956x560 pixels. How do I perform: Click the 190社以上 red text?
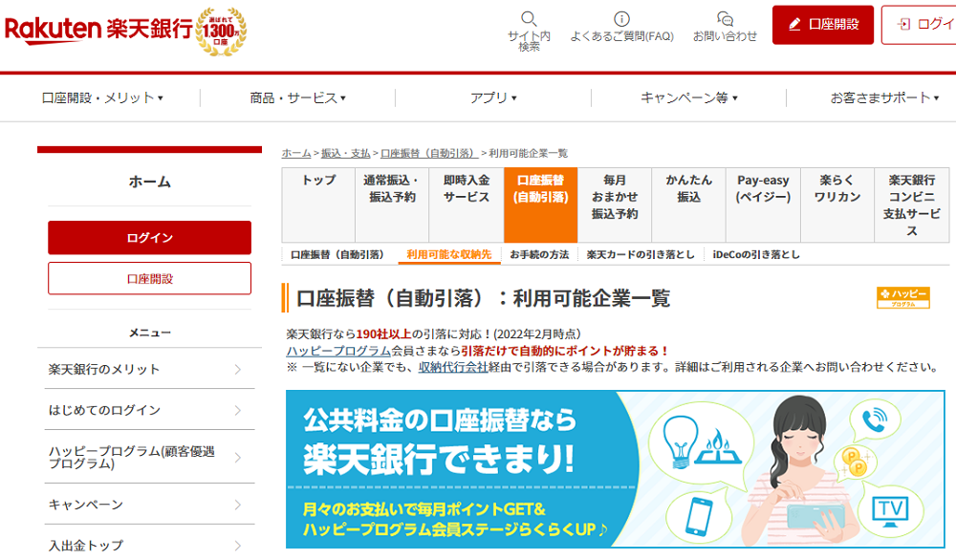[383, 334]
